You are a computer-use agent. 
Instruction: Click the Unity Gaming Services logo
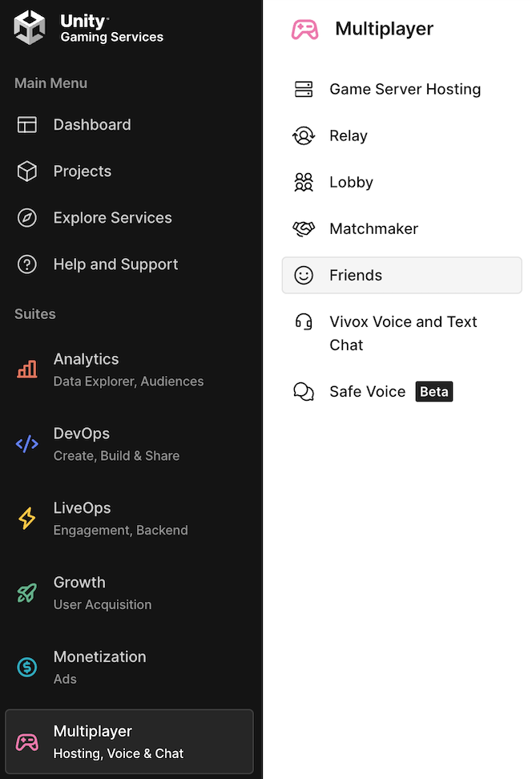click(x=30, y=28)
